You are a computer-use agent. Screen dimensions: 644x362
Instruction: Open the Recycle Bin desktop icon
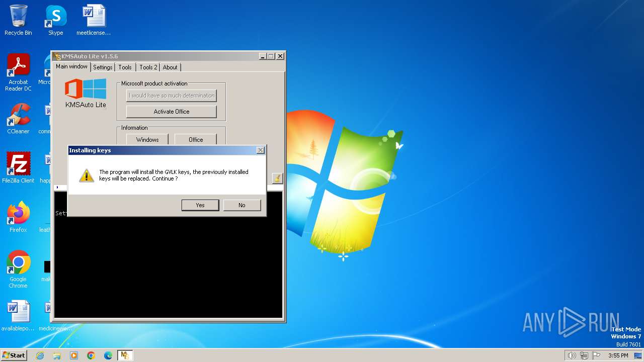[18, 20]
